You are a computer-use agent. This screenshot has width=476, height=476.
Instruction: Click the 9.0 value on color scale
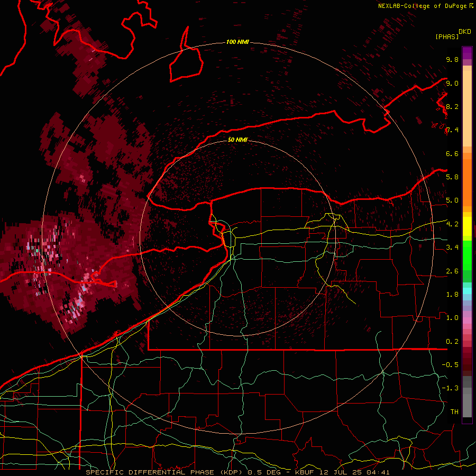click(x=452, y=83)
